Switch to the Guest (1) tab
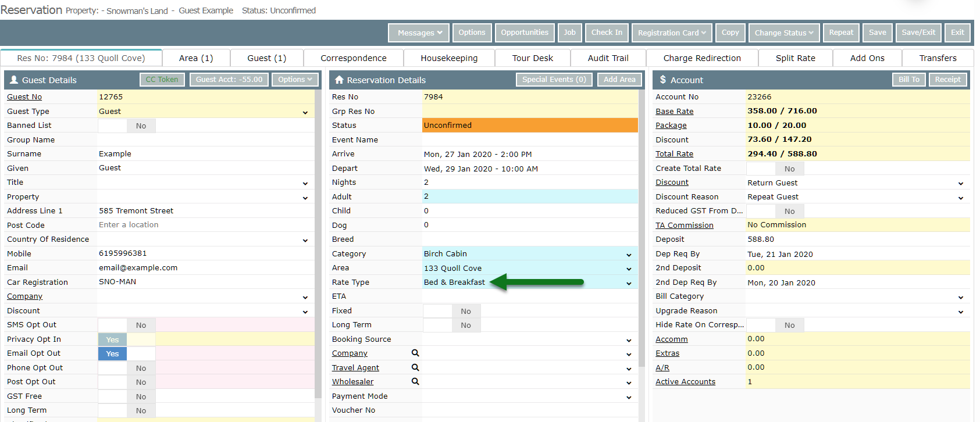 tap(266, 58)
